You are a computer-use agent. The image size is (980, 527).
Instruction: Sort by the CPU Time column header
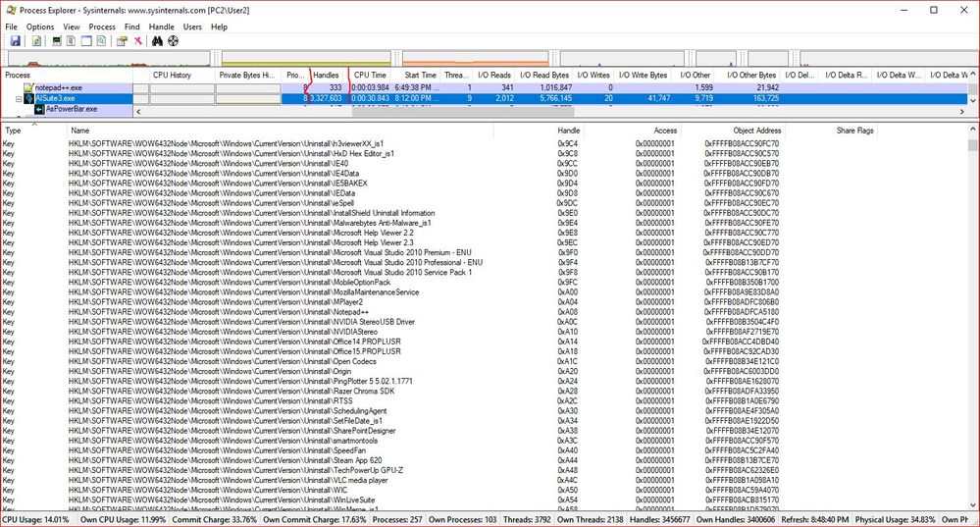(370, 75)
